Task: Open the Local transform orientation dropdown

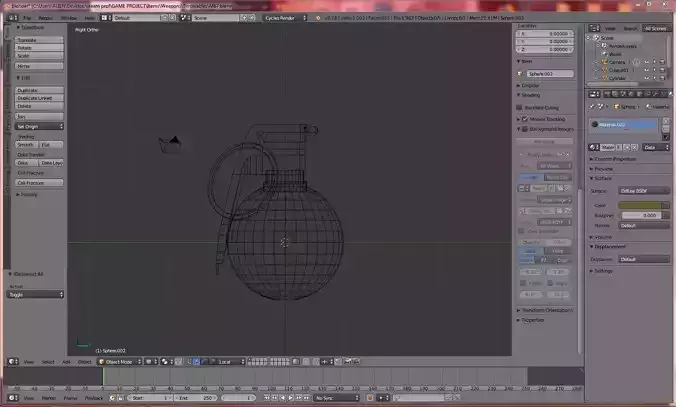Action: 232,361
